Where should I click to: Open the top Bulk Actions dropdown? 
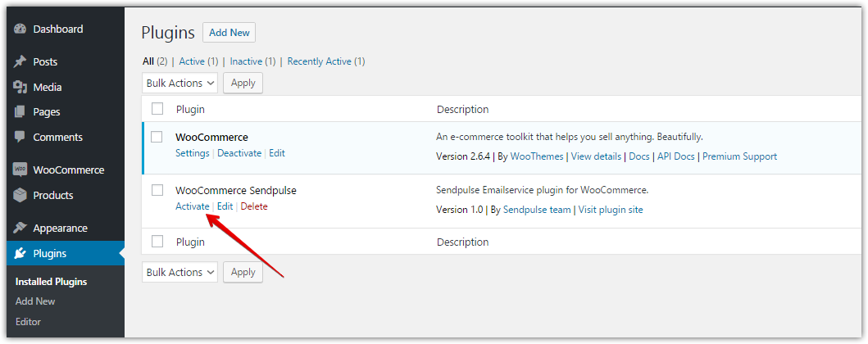point(180,83)
